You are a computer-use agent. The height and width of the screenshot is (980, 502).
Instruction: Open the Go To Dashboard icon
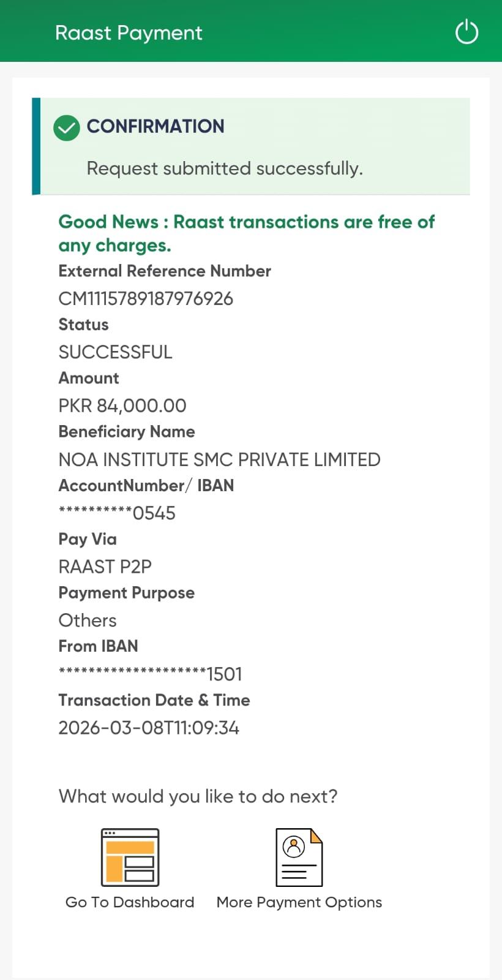click(x=130, y=857)
